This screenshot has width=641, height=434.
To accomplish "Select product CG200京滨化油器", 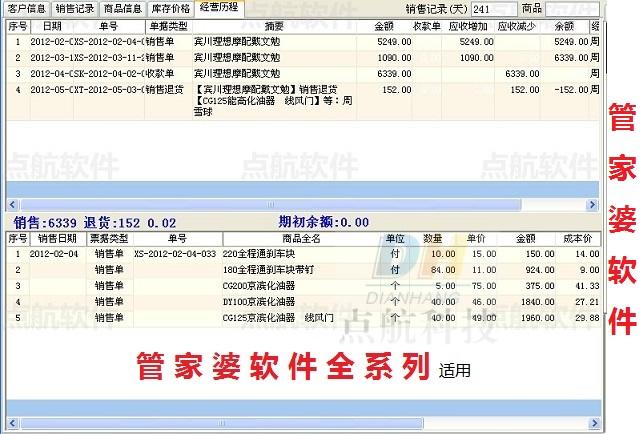I will tap(259, 286).
